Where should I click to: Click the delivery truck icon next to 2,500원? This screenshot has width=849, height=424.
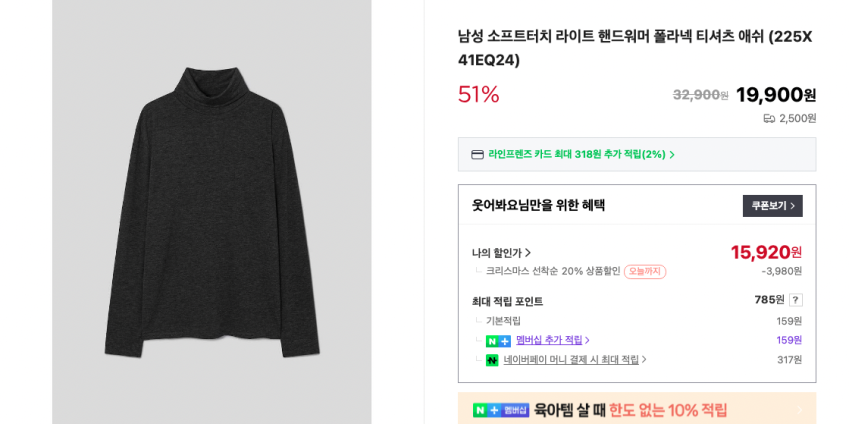(x=769, y=118)
